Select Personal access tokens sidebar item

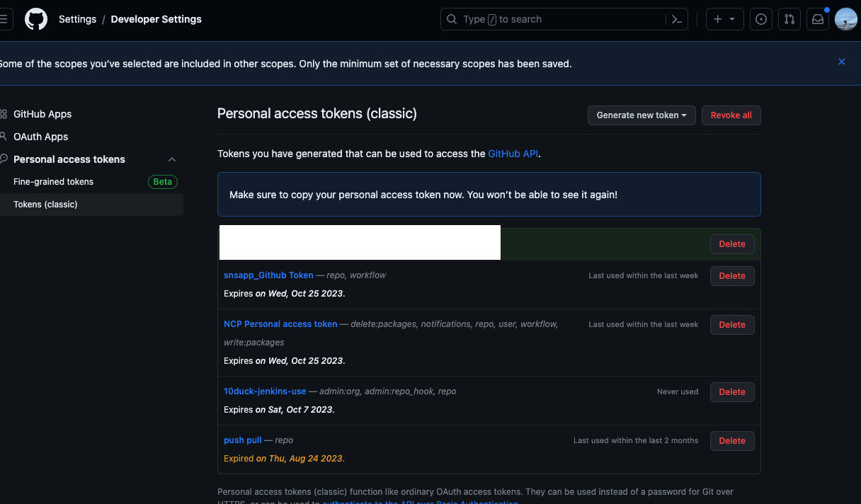coord(69,159)
